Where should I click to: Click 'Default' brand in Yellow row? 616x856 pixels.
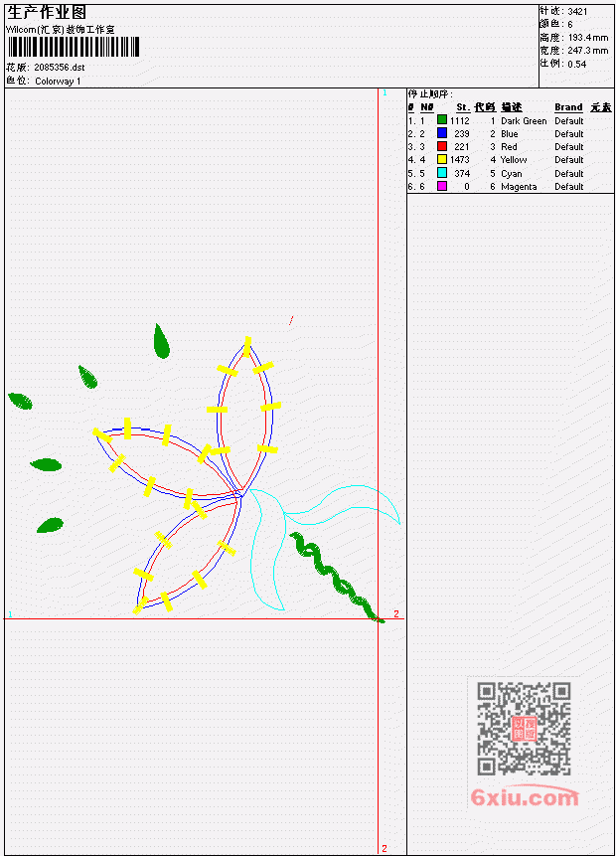(x=569, y=160)
